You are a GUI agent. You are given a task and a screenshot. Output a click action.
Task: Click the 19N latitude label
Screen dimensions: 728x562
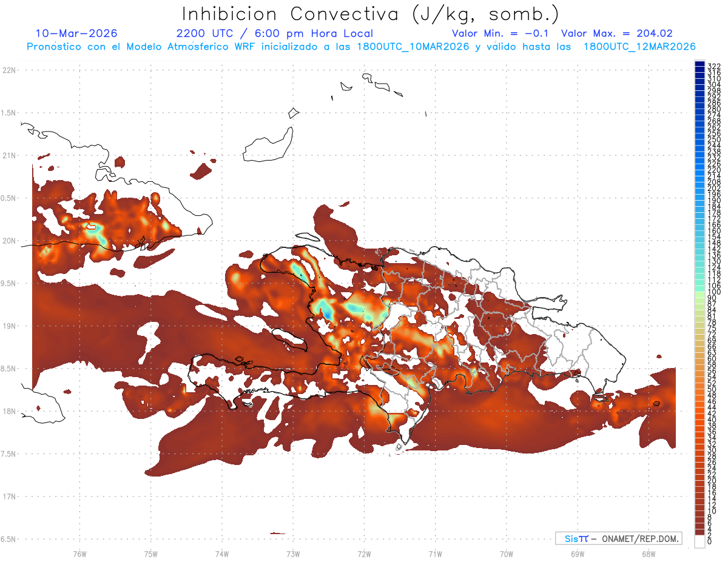pos(8,326)
